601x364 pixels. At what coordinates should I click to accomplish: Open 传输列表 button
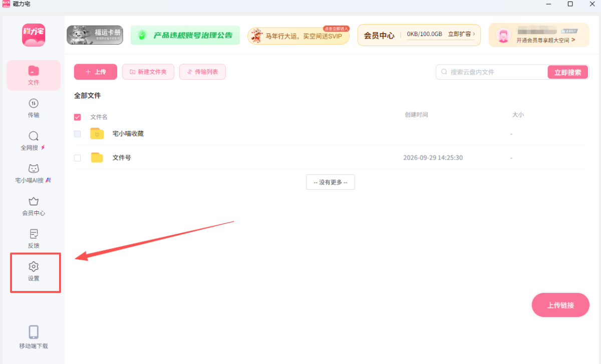[202, 72]
